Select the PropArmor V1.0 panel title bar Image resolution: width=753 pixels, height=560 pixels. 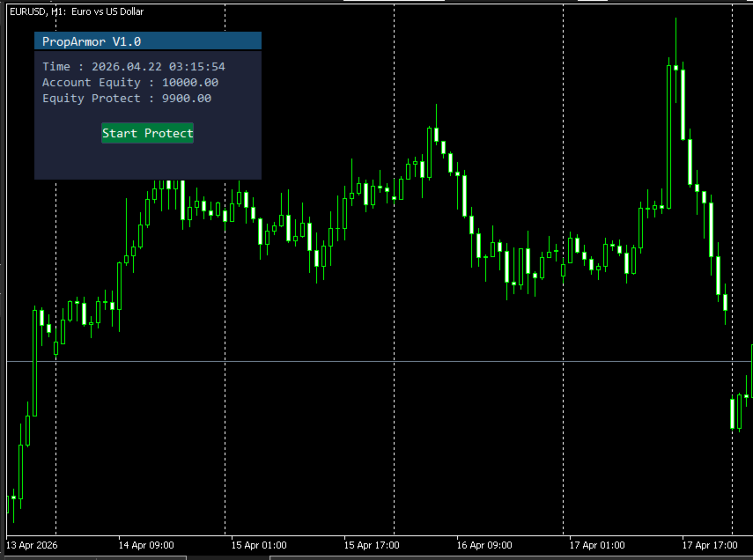click(148, 41)
